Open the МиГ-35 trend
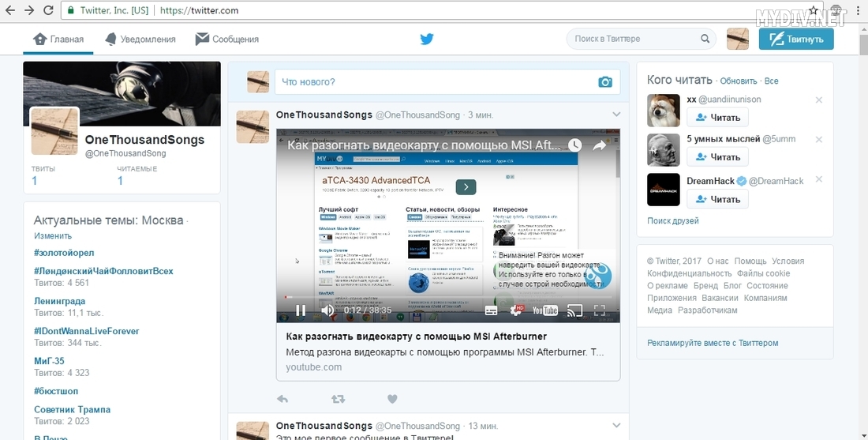The image size is (868, 440). point(49,361)
